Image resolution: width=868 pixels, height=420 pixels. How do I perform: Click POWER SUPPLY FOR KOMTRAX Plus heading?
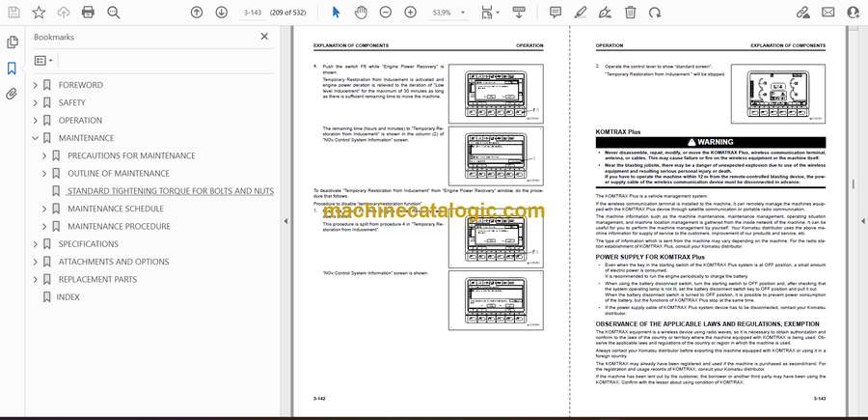tap(650, 257)
